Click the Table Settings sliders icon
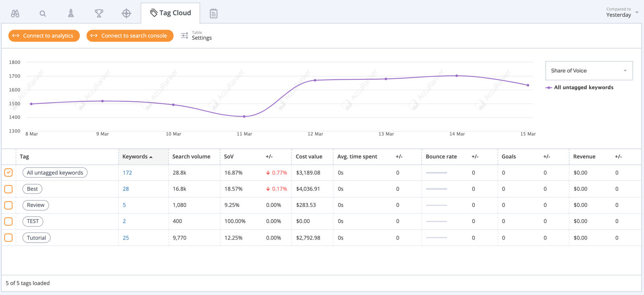 click(x=184, y=36)
